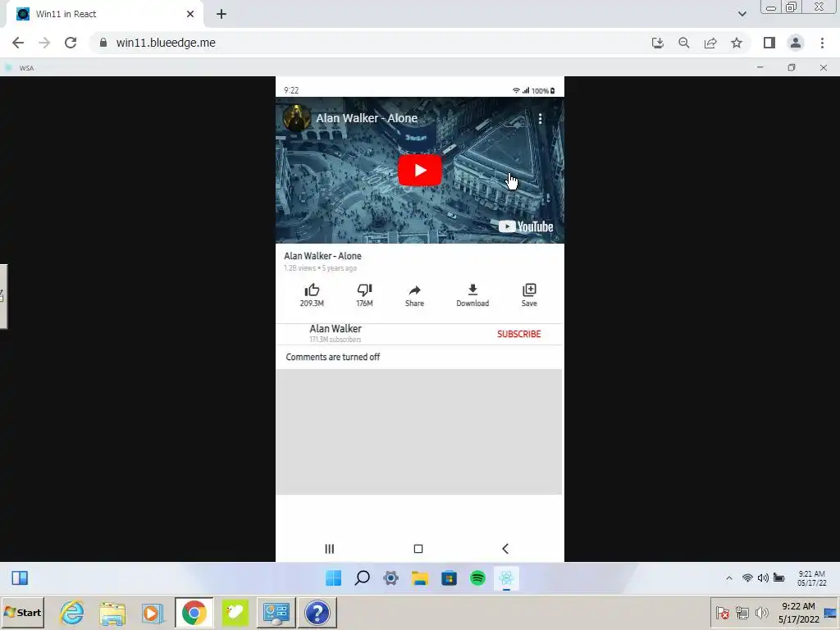Click the lock site info icon
The height and width of the screenshot is (630, 840).
(103, 43)
